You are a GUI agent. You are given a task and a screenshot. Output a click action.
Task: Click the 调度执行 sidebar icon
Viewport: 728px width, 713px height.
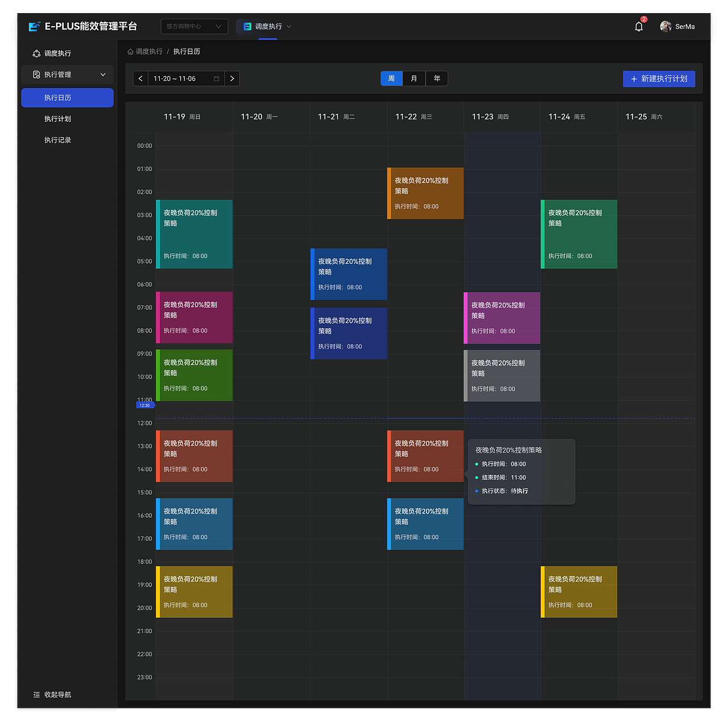click(x=36, y=53)
